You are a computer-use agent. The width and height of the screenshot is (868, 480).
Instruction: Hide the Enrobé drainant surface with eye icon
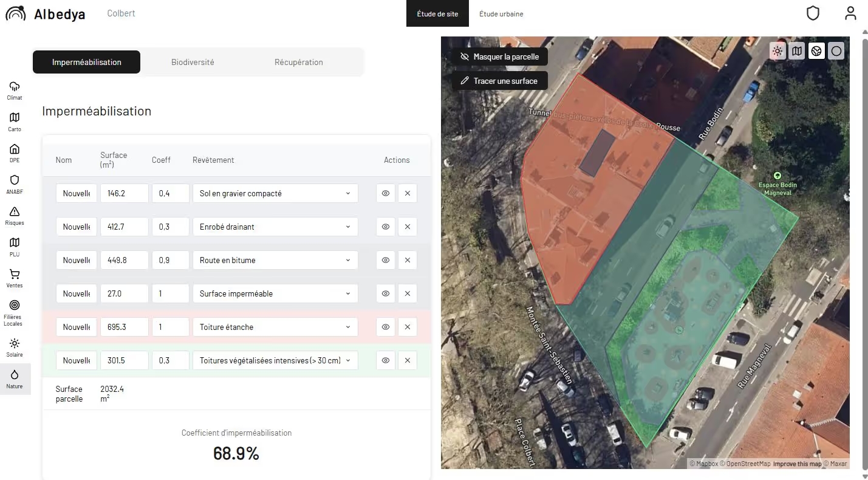385,227
